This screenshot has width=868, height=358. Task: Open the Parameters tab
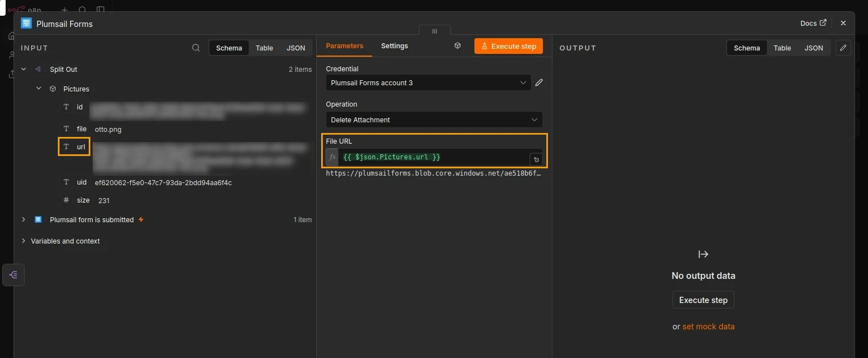click(345, 46)
